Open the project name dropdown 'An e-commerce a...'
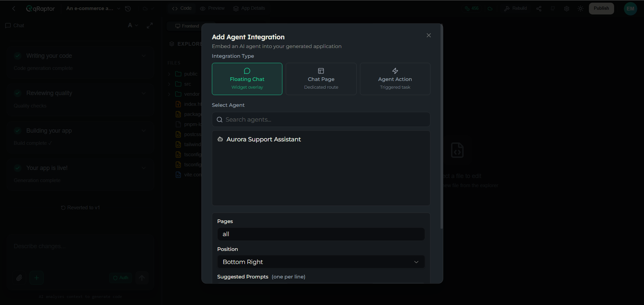Viewport: 644px width, 305px height. pos(93,8)
